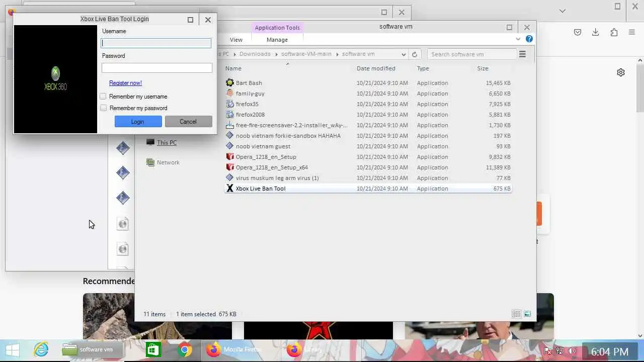Open Windows Store taskbar icon
The height and width of the screenshot is (362, 644).
pyautogui.click(x=153, y=350)
